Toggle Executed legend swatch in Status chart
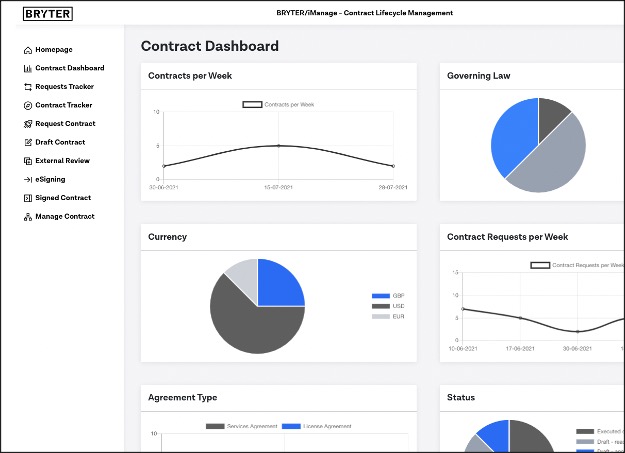 click(585, 431)
